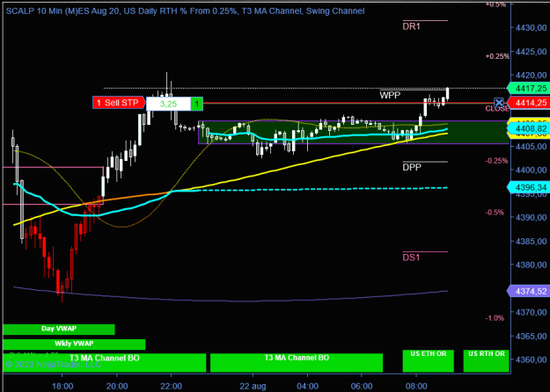Screen dimensions: 550x392
Task: Click the -1.0% level label
Action: click(495, 318)
